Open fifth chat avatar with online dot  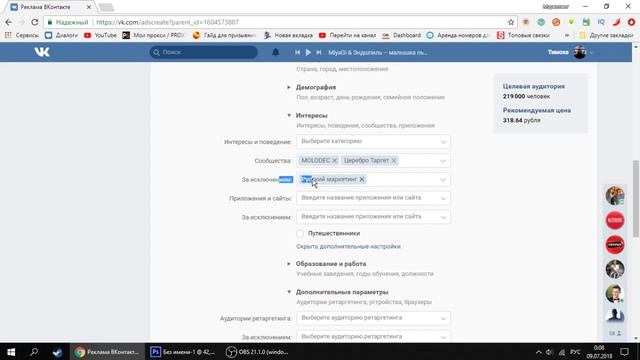pyautogui.click(x=615, y=294)
